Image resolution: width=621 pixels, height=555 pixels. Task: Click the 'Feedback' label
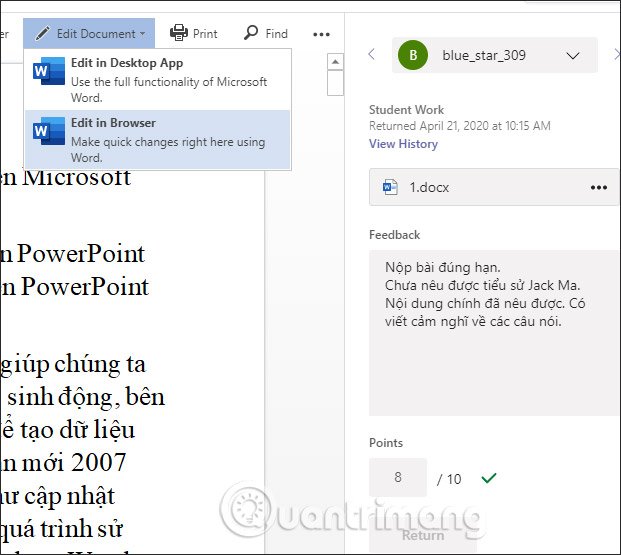pyautogui.click(x=394, y=235)
